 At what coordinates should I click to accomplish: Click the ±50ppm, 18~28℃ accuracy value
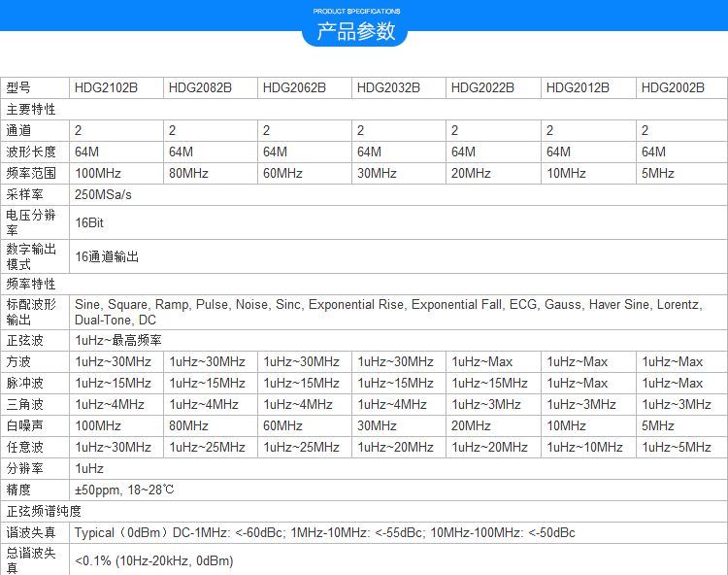point(124,490)
